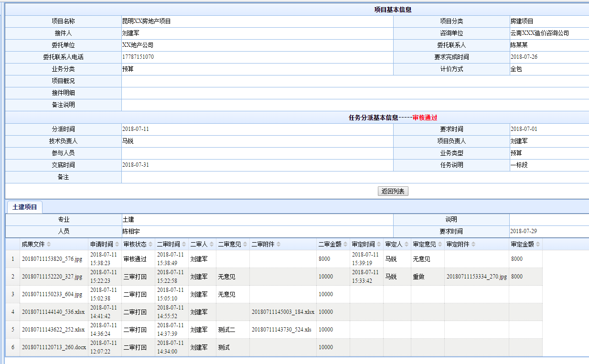Sort by 二审时间 via header arrow icon
Image resolution: width=589 pixels, height=364 pixels.
(184, 245)
